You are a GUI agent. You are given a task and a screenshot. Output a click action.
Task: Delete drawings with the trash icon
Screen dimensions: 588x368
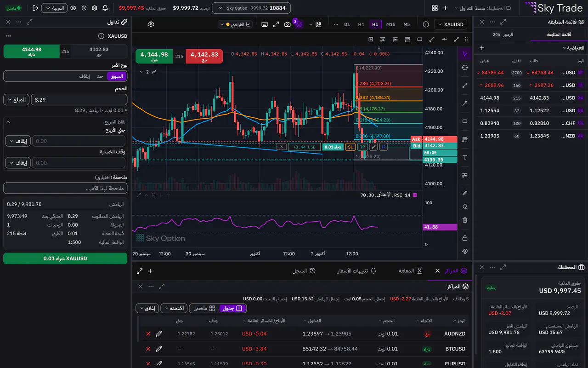pos(465,220)
